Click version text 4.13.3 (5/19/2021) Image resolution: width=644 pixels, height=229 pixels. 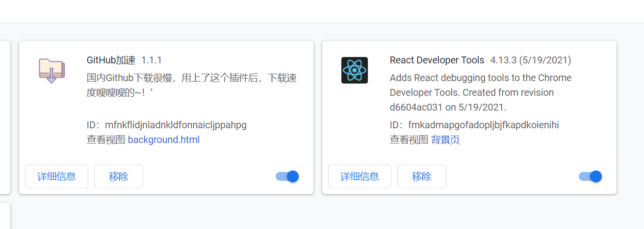[x=531, y=60]
